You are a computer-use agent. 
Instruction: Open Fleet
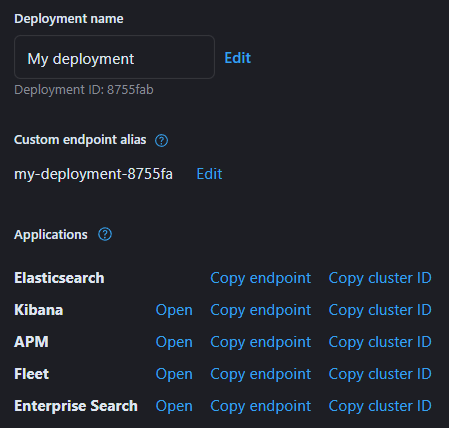click(x=174, y=374)
